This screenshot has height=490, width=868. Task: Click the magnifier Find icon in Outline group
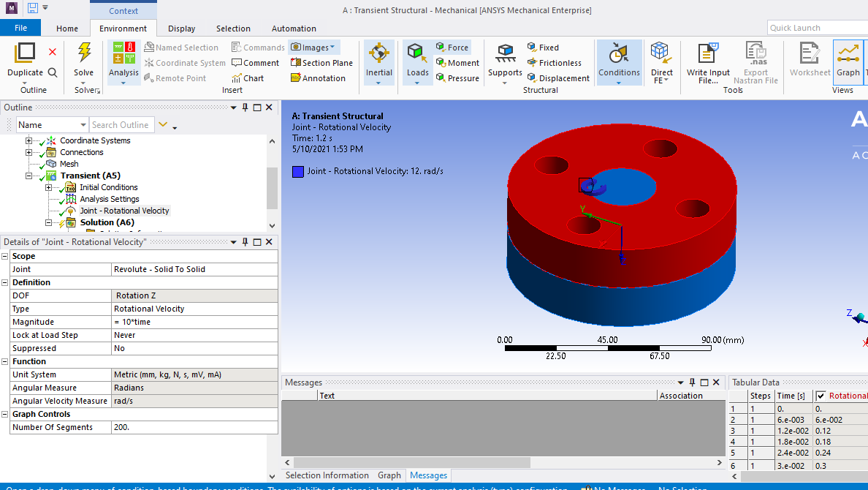click(53, 72)
